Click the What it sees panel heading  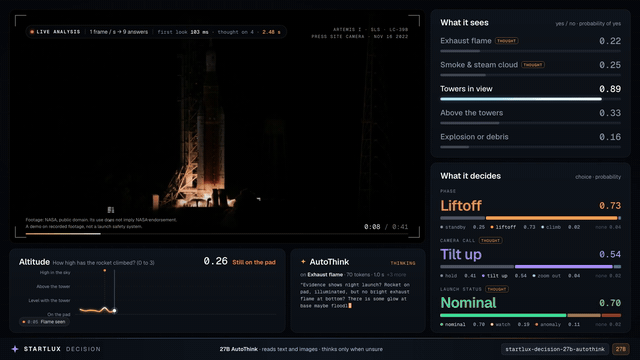[464, 23]
